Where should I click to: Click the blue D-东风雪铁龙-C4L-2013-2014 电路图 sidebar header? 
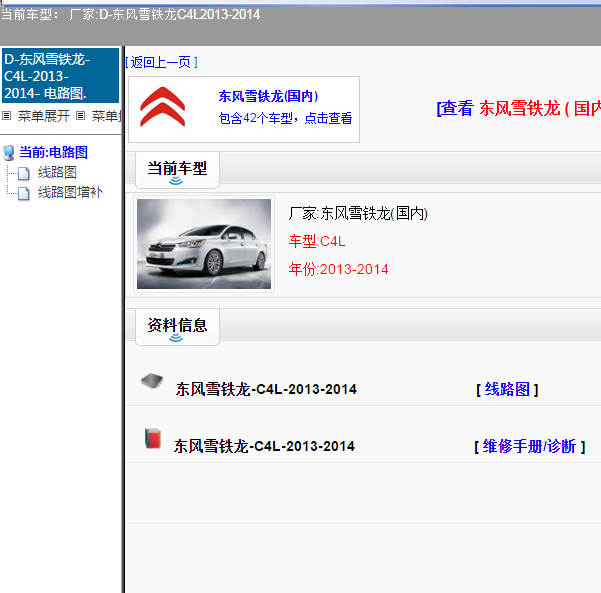coord(61,76)
